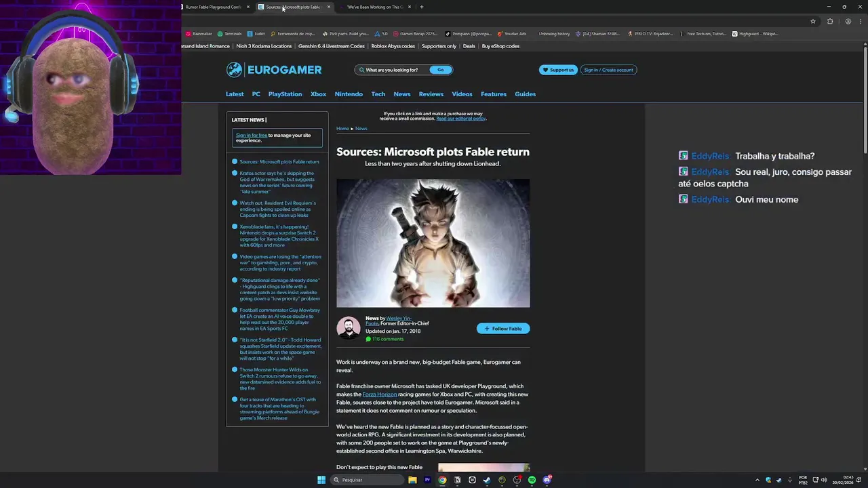Viewport: 868px width, 488px height.
Task: Click the Go search button
Action: coord(441,70)
